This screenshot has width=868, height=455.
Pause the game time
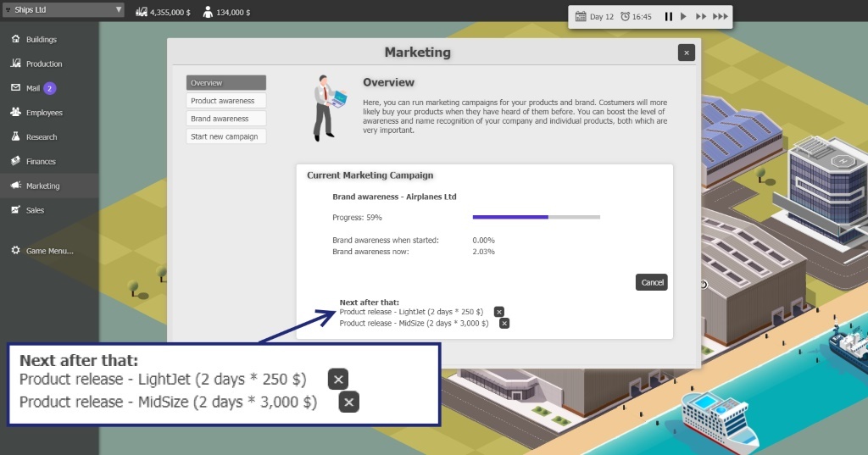click(x=668, y=16)
